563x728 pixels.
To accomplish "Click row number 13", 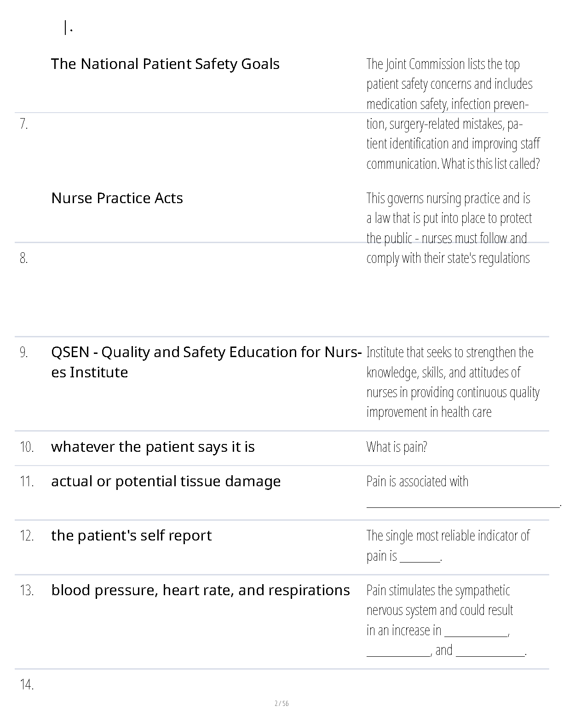I will (27, 591).
